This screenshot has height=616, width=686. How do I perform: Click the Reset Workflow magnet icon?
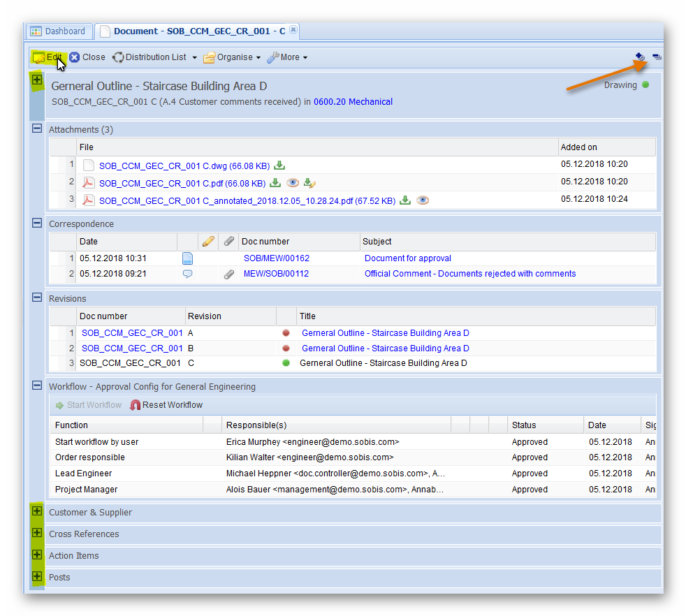[136, 405]
